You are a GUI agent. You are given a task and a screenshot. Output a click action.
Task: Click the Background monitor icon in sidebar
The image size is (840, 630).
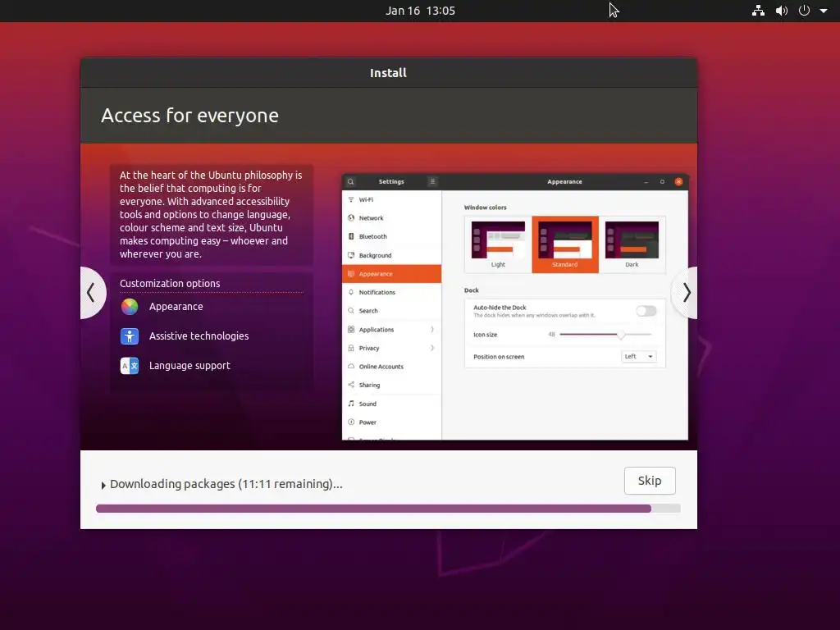[x=351, y=255]
